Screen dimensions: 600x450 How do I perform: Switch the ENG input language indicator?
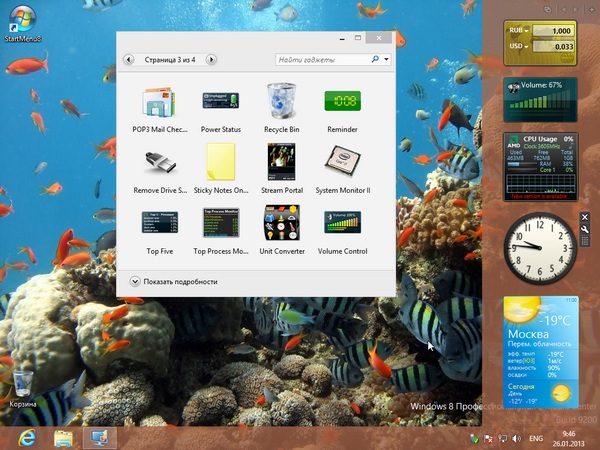536,438
